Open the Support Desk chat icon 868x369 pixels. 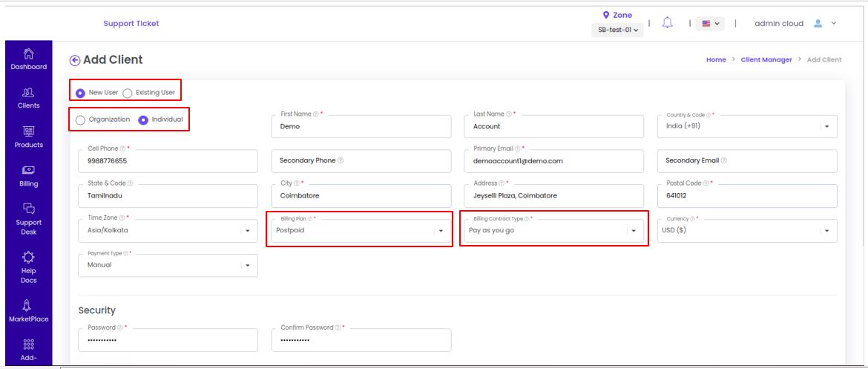tap(29, 209)
